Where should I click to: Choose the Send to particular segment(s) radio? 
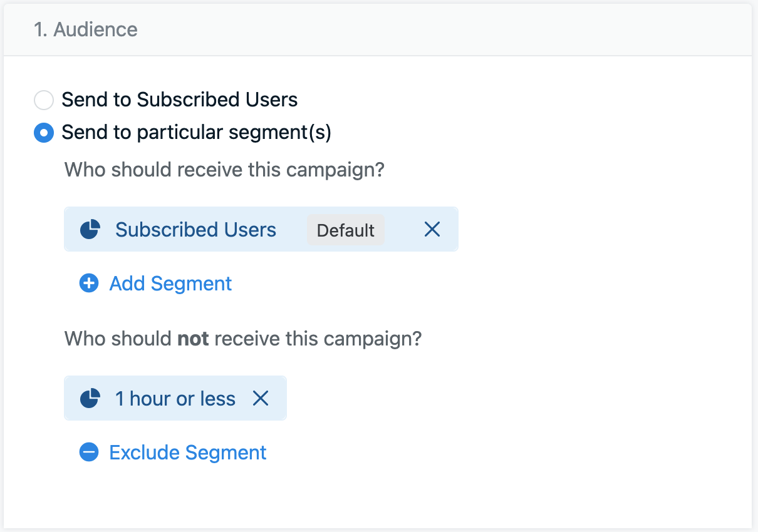(x=44, y=133)
